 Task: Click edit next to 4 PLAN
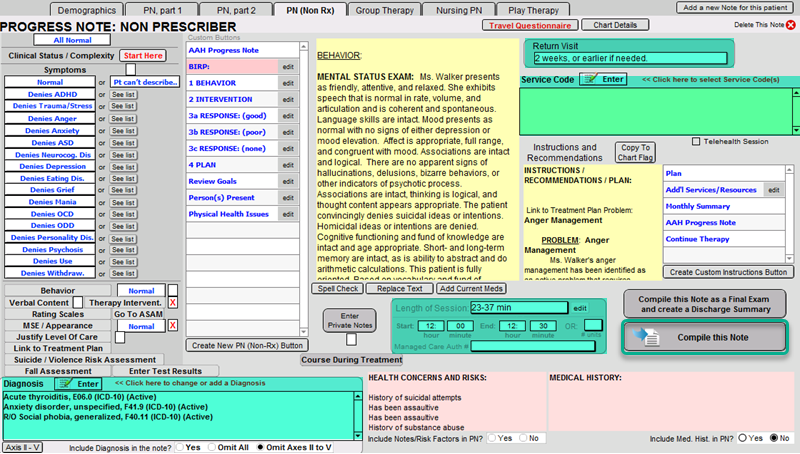coord(288,165)
